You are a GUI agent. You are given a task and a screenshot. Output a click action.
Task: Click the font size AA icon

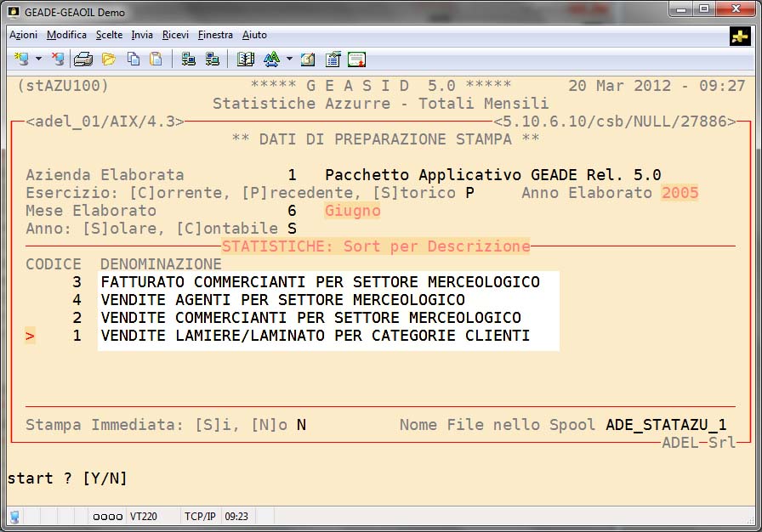point(271,59)
